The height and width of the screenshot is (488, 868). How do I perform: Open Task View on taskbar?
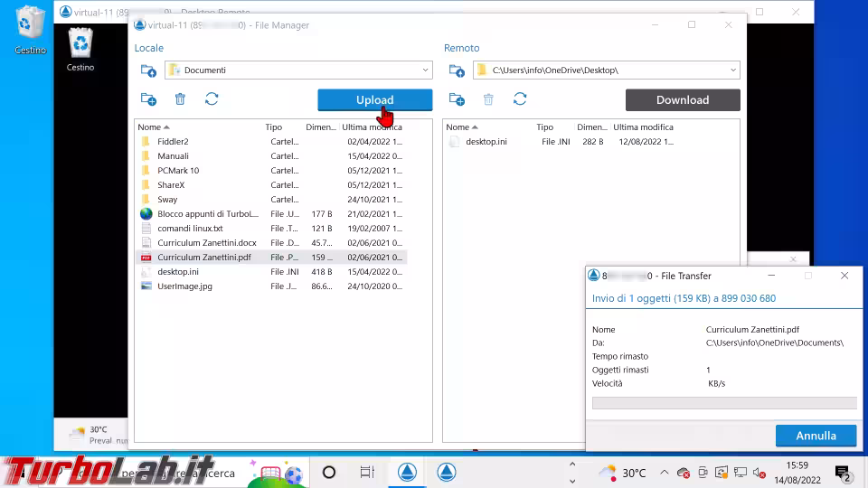click(x=367, y=472)
